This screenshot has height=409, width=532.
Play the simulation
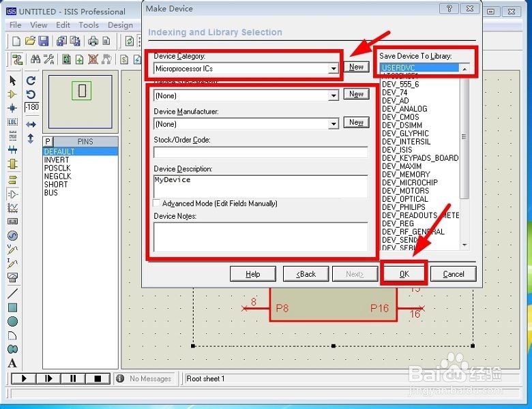pyautogui.click(x=24, y=378)
